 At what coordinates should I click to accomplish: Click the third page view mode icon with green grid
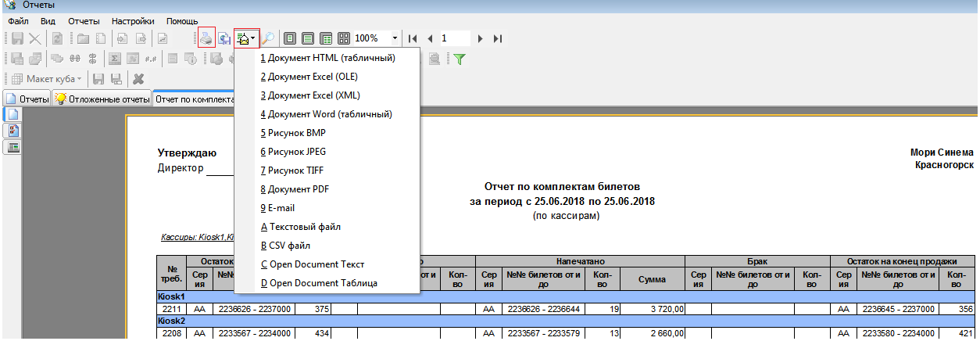pos(326,38)
